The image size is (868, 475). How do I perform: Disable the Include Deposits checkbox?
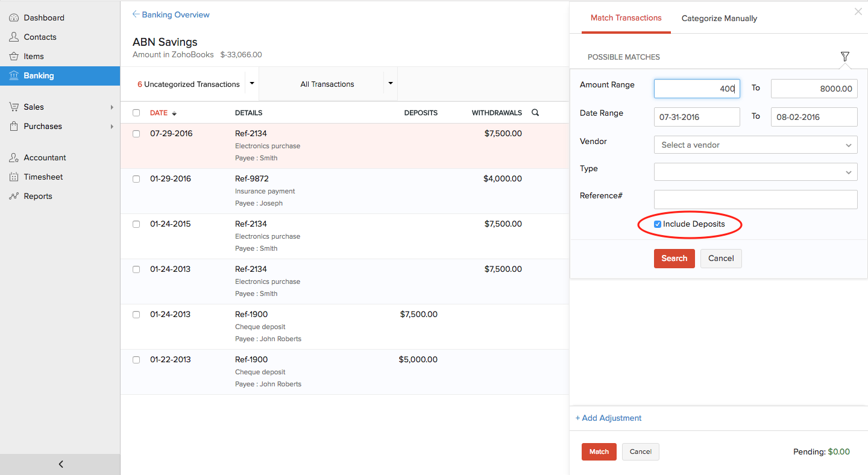click(x=658, y=224)
